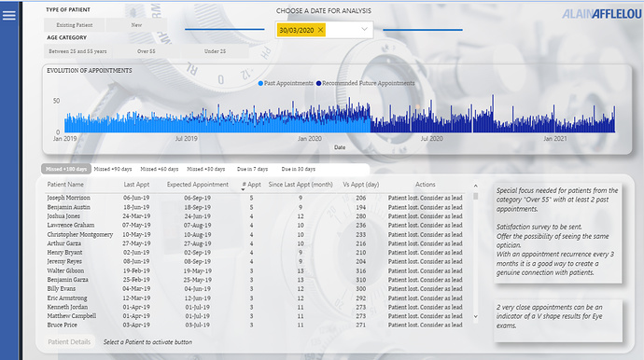Click the Alain Afflelou logo
The height and width of the screenshot is (360, 644).
(x=602, y=14)
